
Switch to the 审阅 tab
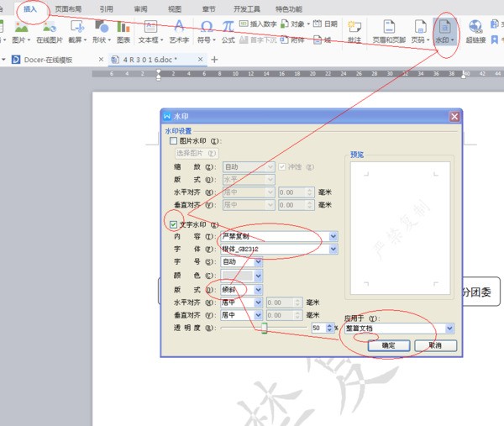tap(140, 9)
